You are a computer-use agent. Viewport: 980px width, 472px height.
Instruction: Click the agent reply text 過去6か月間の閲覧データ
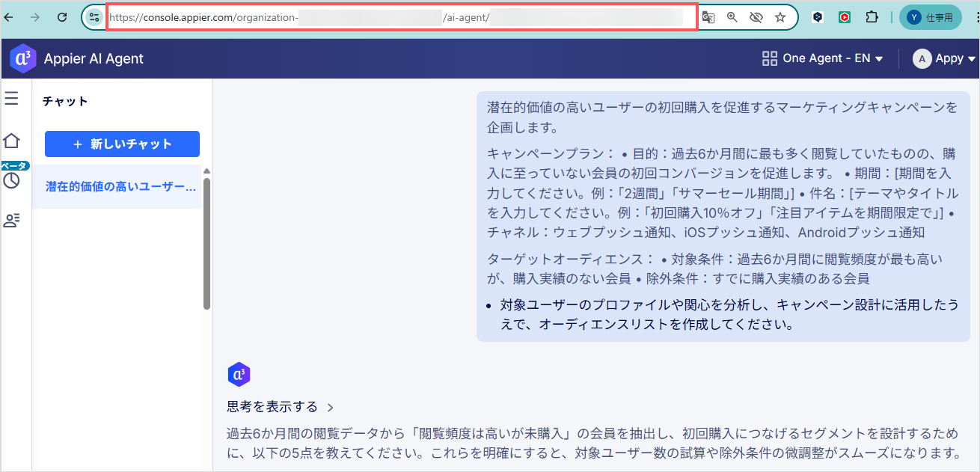tap(593, 443)
